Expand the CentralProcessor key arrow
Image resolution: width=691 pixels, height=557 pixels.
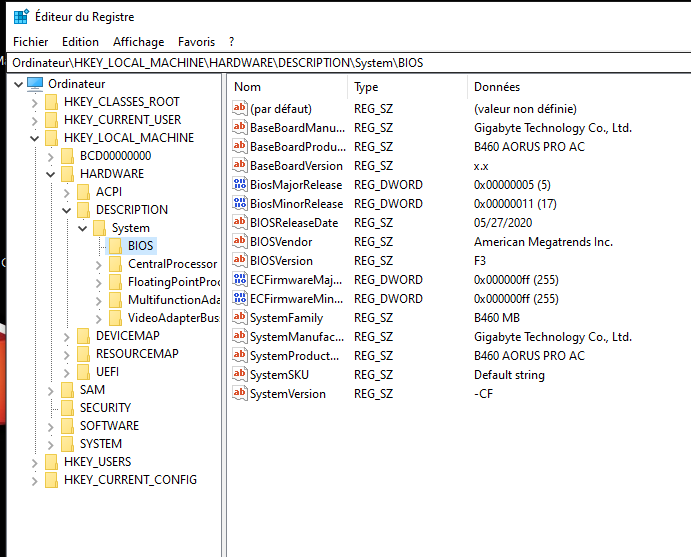point(100,264)
